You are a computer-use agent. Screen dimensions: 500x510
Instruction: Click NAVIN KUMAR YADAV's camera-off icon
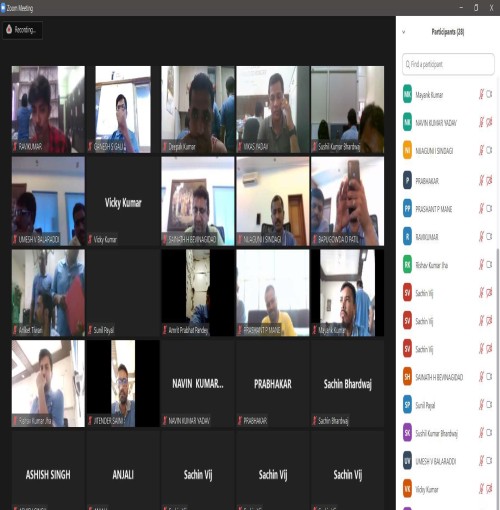tap(489, 122)
